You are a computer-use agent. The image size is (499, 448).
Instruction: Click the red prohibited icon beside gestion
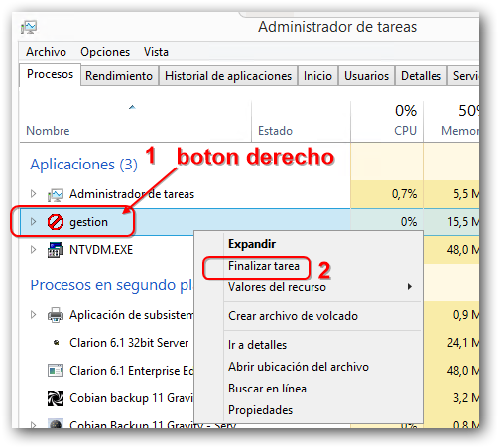click(x=56, y=222)
